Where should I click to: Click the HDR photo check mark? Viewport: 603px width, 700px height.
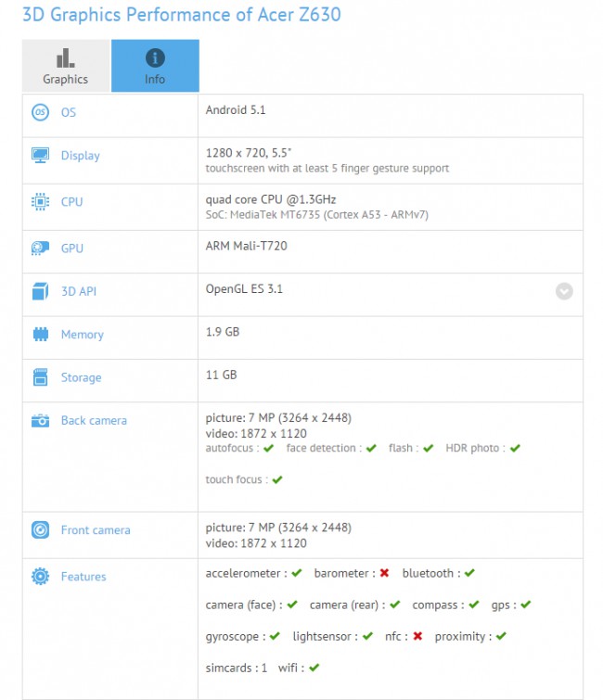coord(515,448)
